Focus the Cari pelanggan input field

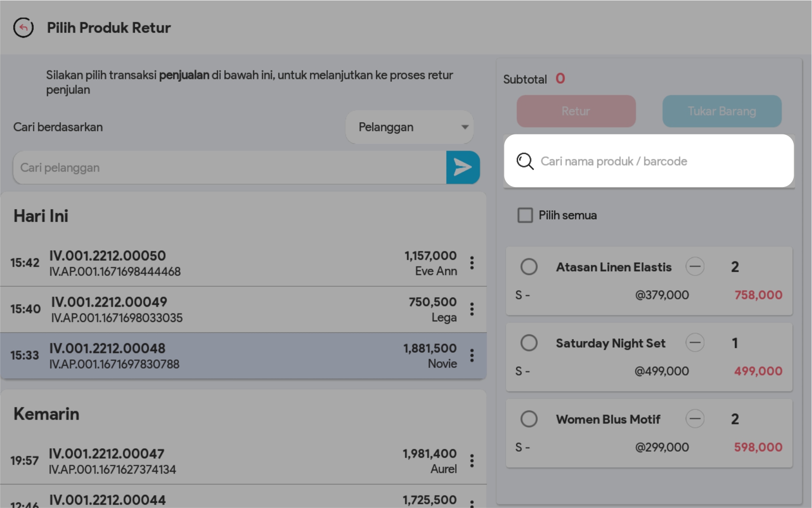coord(229,168)
